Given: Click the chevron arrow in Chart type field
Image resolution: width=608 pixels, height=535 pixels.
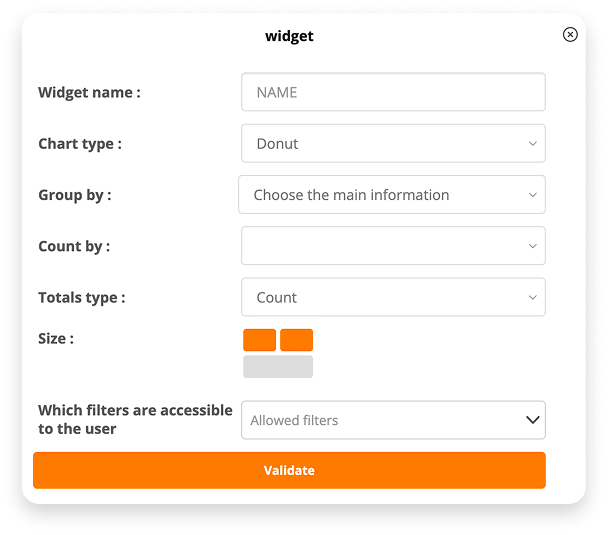Looking at the screenshot, I should click(x=533, y=143).
